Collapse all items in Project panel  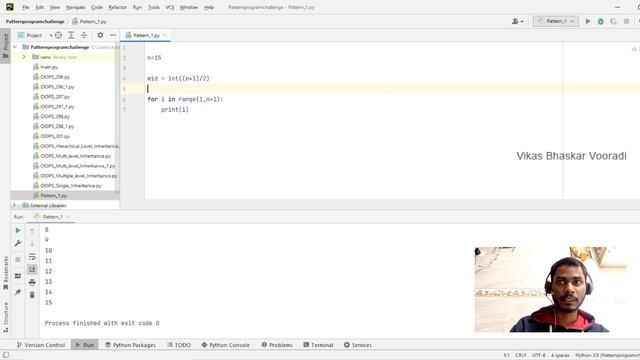tap(84, 36)
